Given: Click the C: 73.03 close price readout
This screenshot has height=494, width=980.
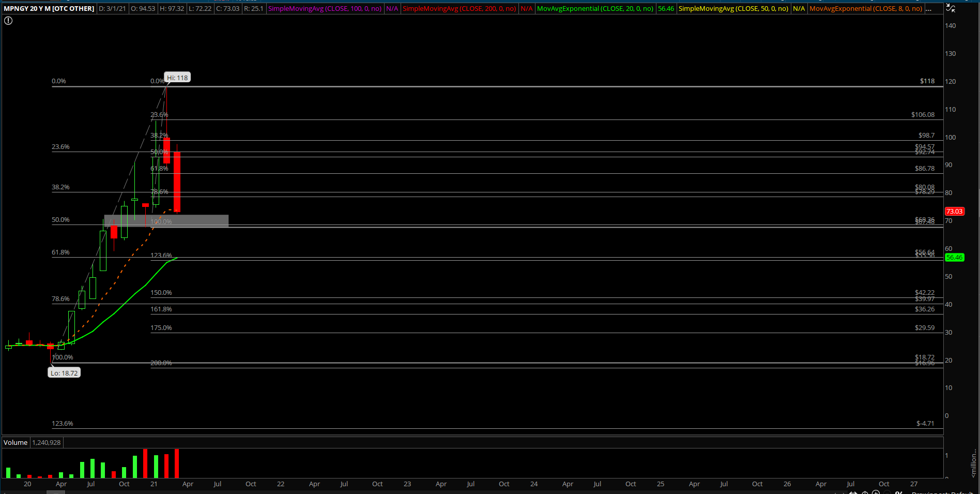Looking at the screenshot, I should point(227,9).
